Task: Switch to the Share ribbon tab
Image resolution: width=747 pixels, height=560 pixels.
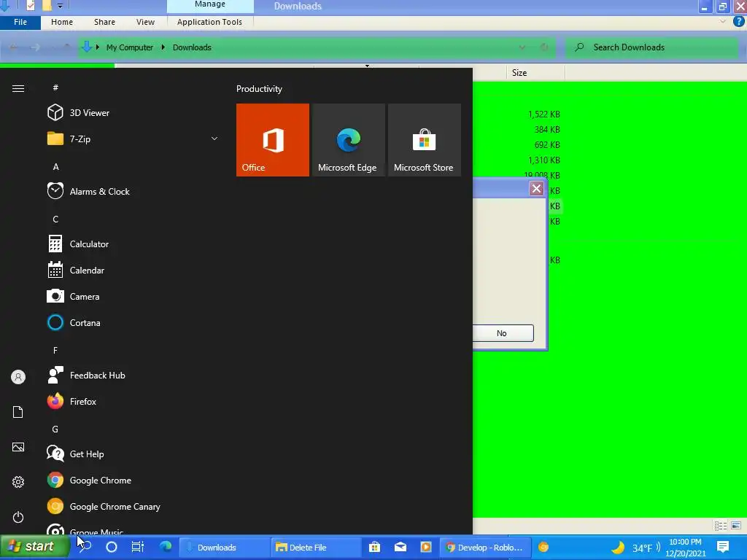Action: [104, 22]
